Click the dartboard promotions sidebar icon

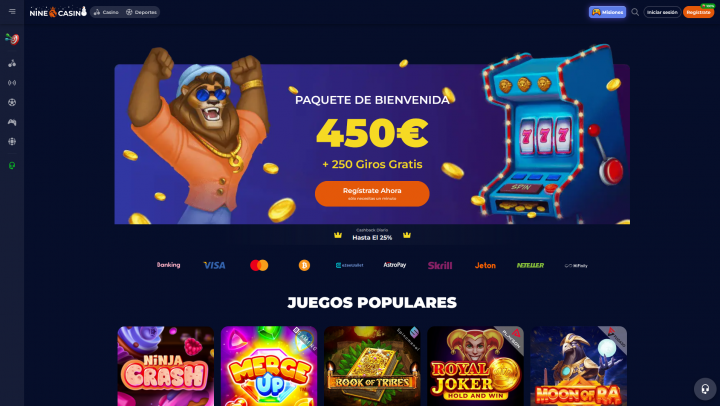(12, 39)
